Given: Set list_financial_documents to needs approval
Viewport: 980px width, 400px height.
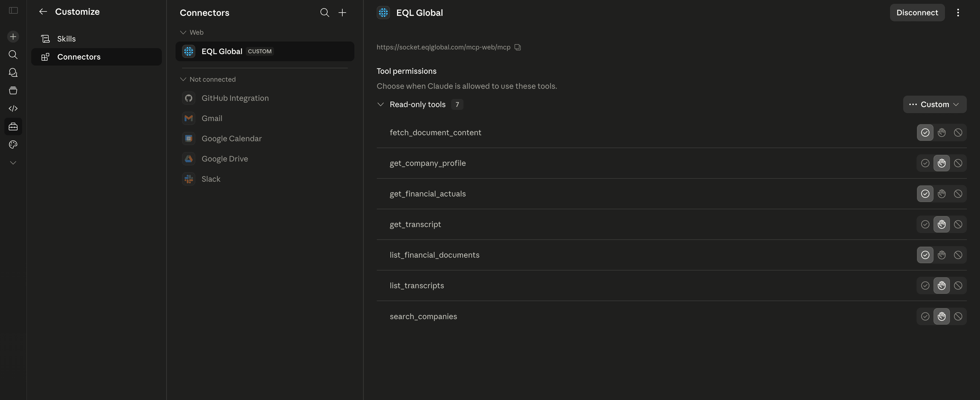Looking at the screenshot, I should point(941,255).
